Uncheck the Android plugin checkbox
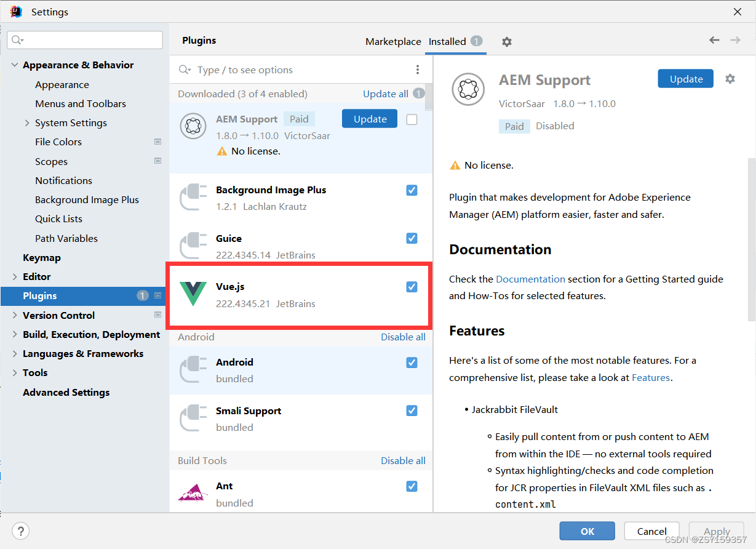 (412, 363)
